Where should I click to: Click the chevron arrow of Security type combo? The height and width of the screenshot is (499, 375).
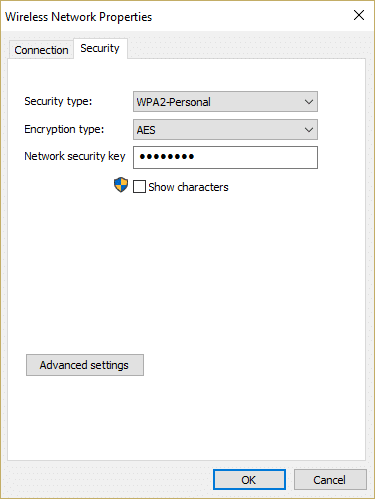tap(309, 102)
